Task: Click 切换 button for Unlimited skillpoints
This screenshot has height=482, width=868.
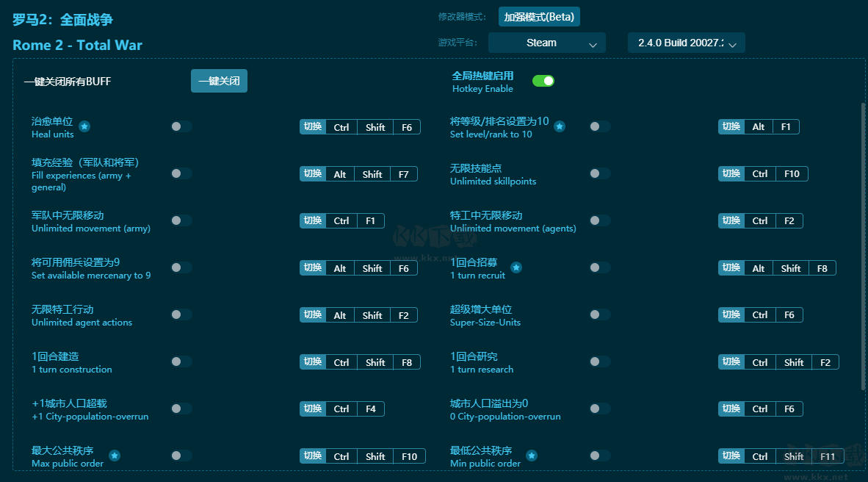Action: coord(731,174)
